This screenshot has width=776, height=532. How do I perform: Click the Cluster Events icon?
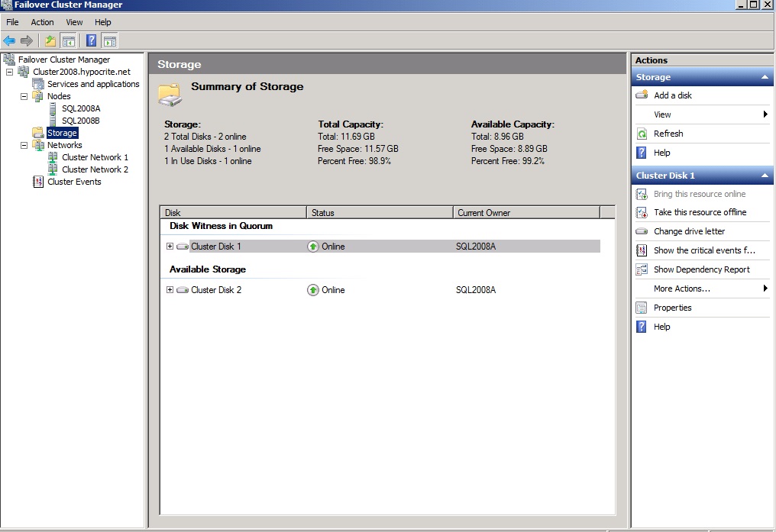coord(38,182)
